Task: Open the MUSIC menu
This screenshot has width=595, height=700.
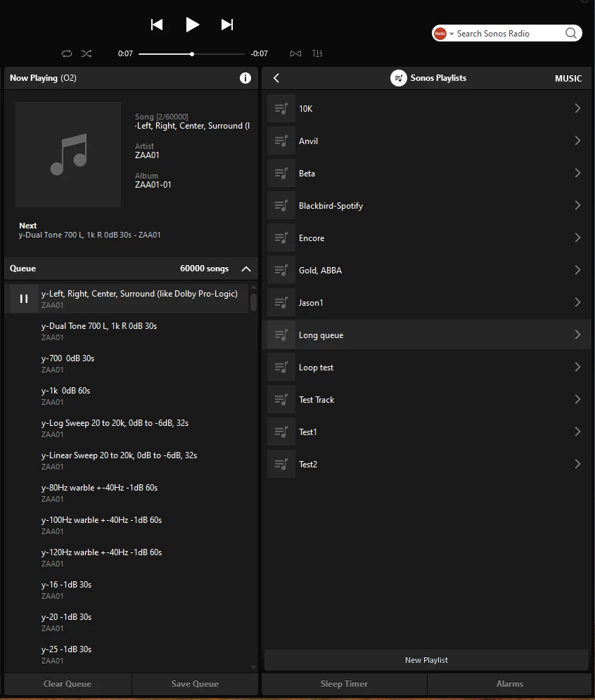Action: [568, 79]
